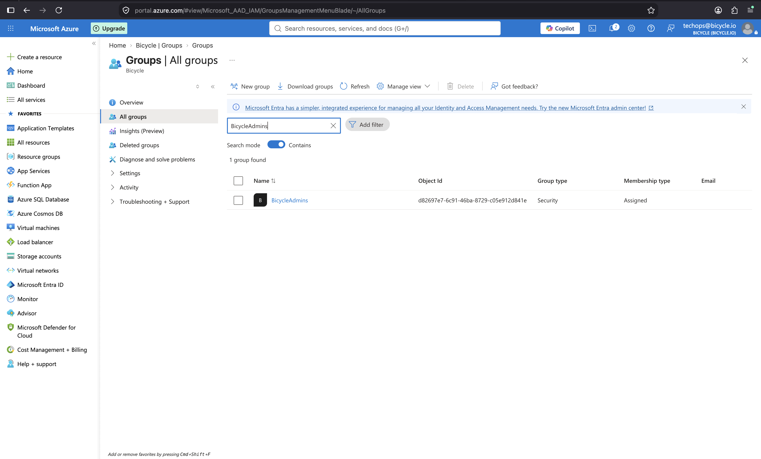Screen dimensions: 761x459
Task: Click Bicycle | Groups in the breadcrumb
Action: (159, 46)
